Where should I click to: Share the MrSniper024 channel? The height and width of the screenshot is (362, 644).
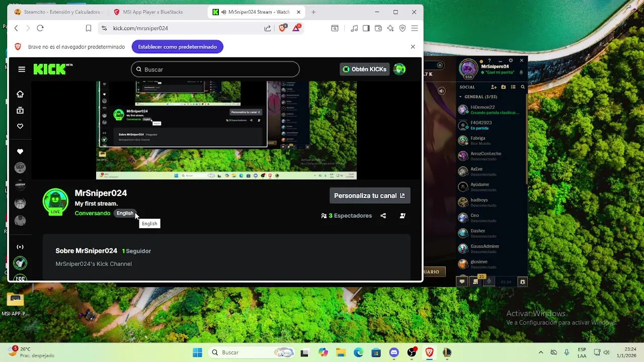(383, 216)
